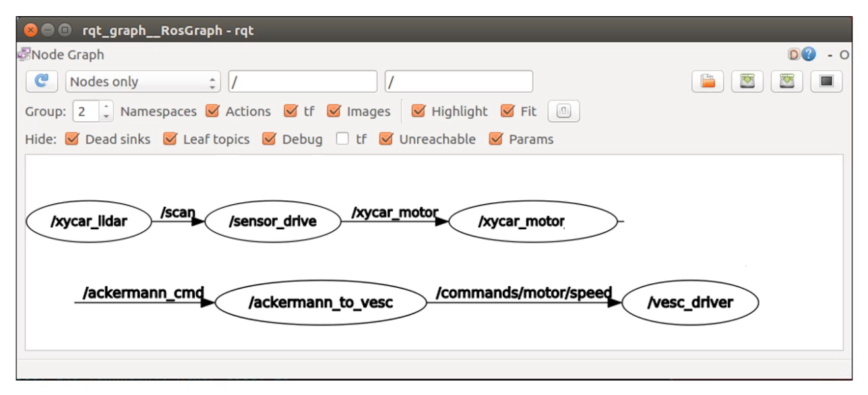Uncheck Hide Leaf topics

click(170, 139)
